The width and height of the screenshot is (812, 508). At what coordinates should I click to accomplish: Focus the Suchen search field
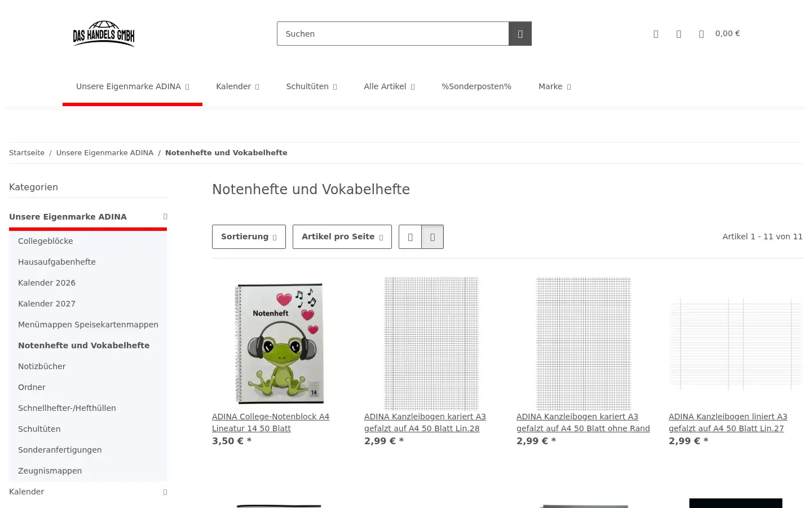393,34
